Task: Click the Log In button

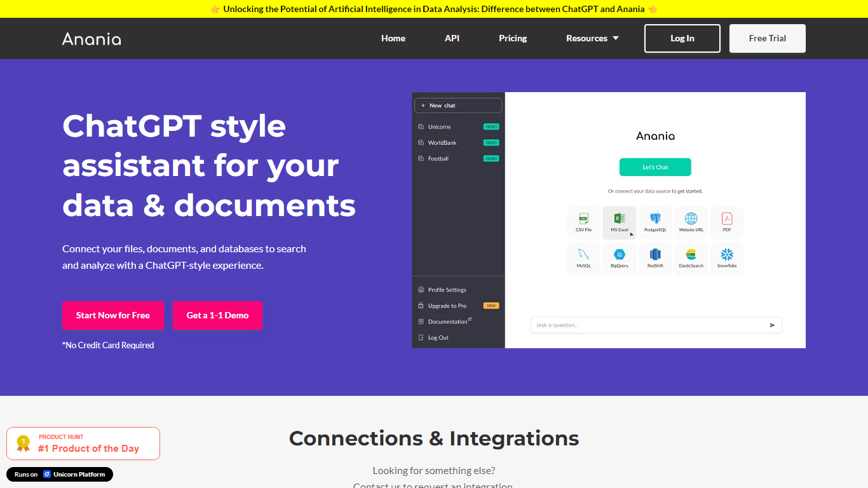Action: click(682, 38)
